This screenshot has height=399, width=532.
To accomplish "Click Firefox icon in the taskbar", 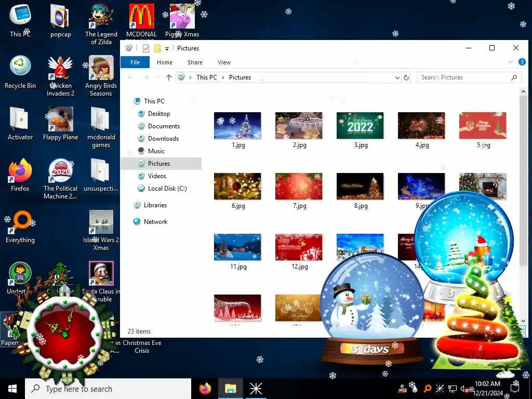I will click(x=205, y=389).
